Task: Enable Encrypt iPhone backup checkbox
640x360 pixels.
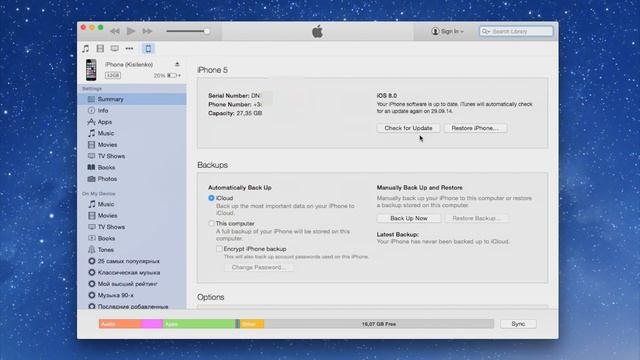Action: (219, 249)
